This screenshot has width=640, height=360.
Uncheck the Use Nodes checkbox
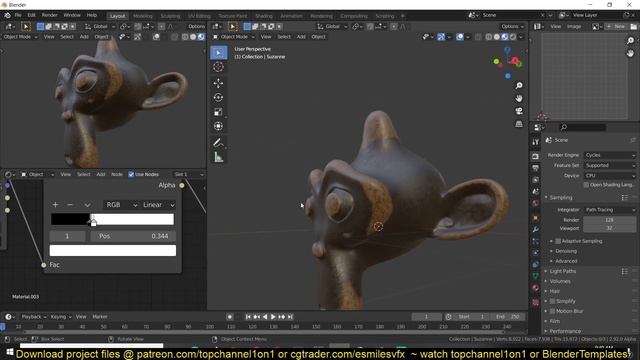pyautogui.click(x=131, y=174)
